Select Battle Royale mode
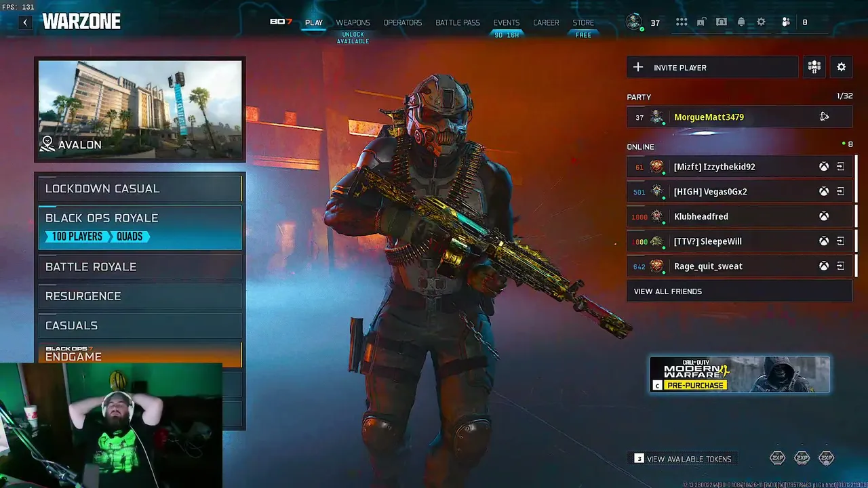This screenshot has height=488, width=868. [x=140, y=267]
